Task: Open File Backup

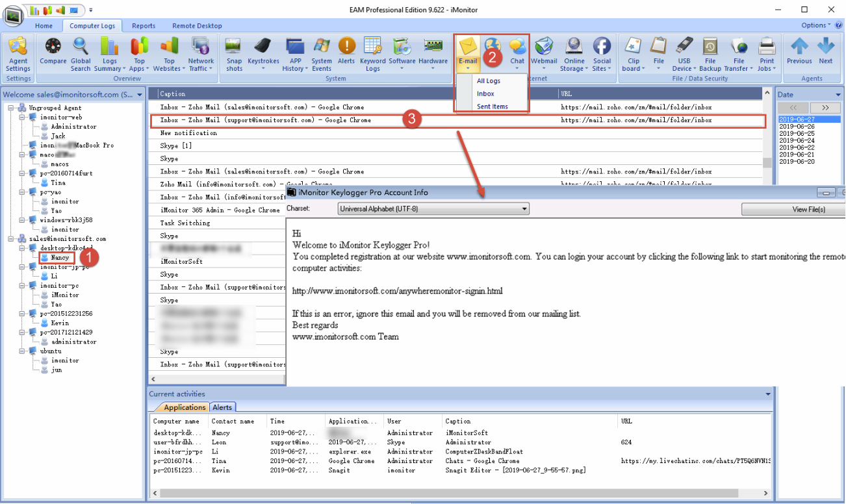Action: [x=710, y=55]
